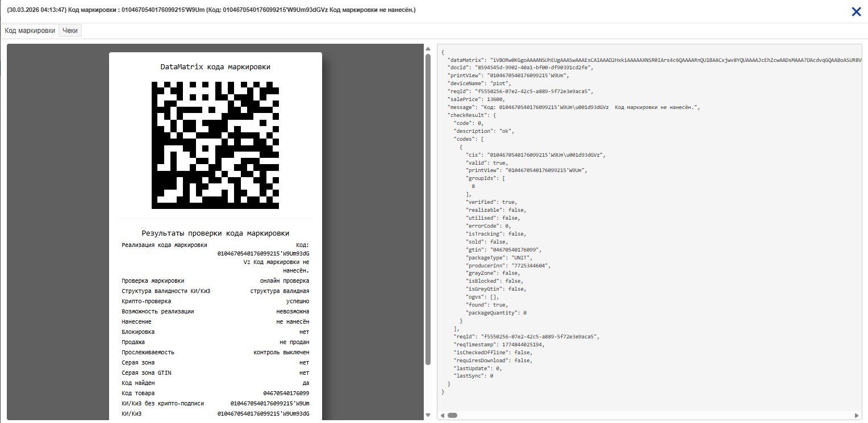868x423 pixels.
Task: Click the receipt panel scroll-up arrow
Action: click(x=428, y=49)
